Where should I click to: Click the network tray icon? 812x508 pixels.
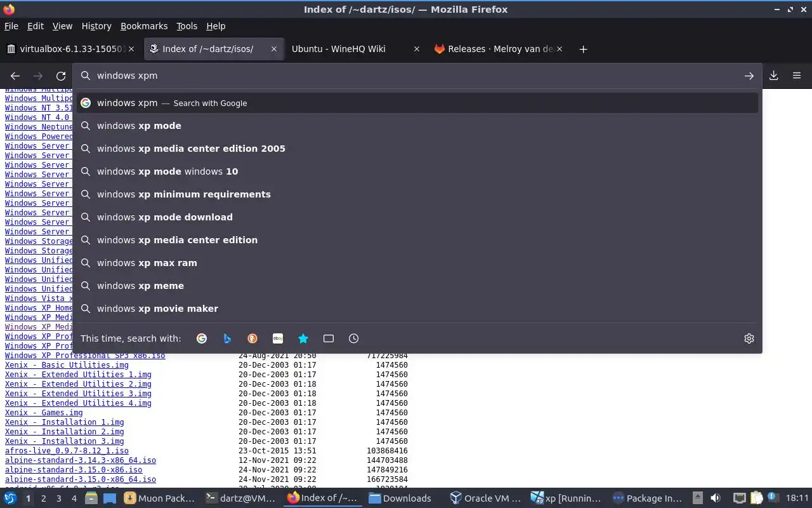pos(739,498)
